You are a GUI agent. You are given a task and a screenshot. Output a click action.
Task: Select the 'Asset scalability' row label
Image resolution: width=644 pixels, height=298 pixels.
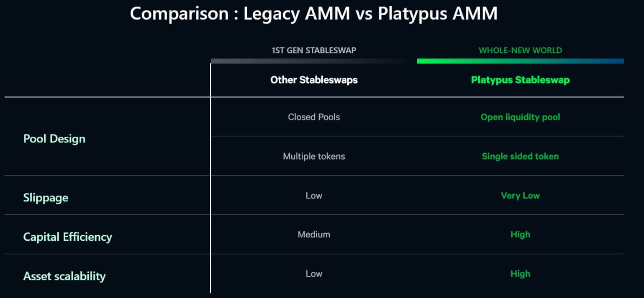tap(64, 276)
